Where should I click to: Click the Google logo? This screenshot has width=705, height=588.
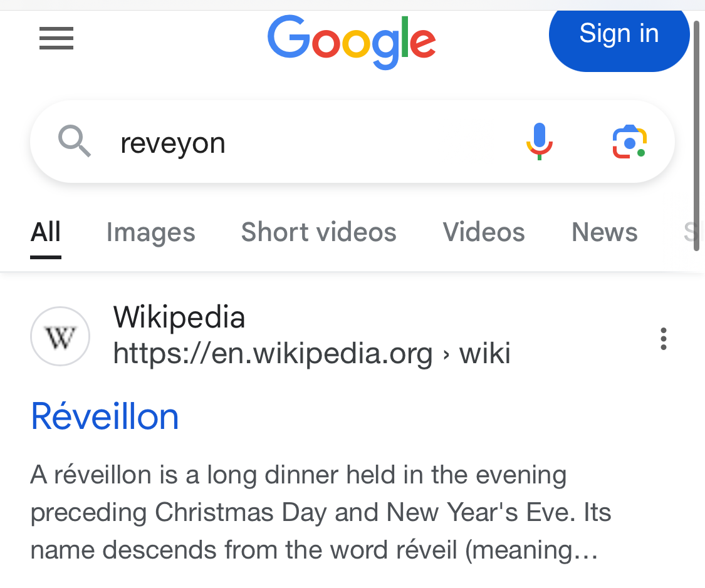352,42
